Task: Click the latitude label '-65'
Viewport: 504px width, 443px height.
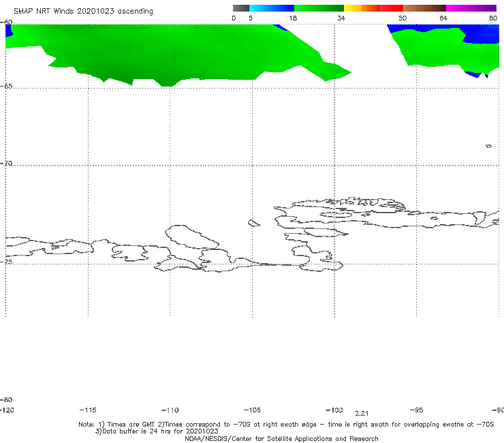Action: tap(6, 86)
